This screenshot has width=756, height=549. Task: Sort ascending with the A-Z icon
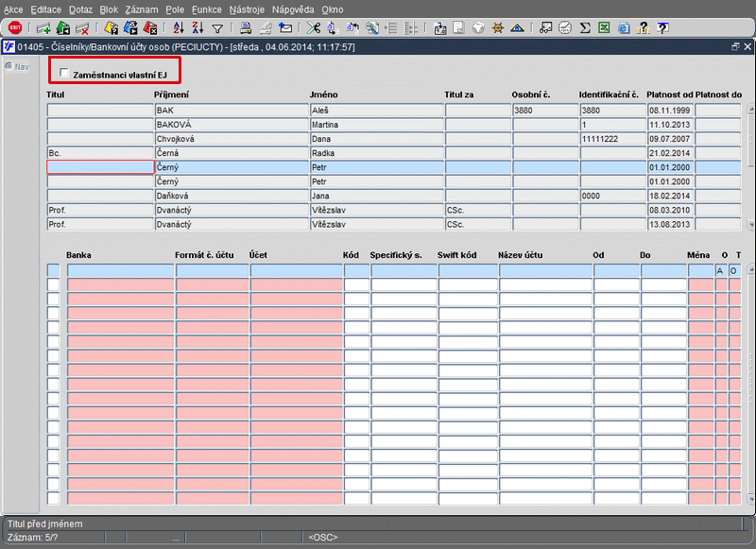[x=179, y=28]
